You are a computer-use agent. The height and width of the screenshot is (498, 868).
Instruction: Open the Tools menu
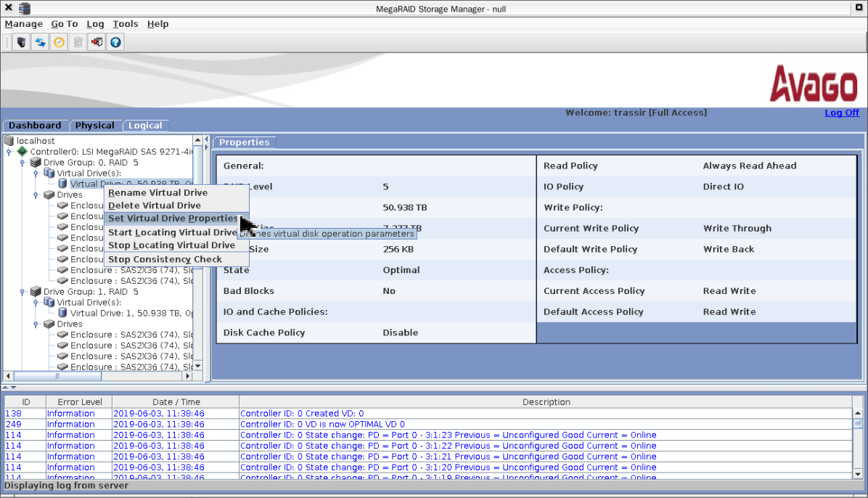[125, 24]
